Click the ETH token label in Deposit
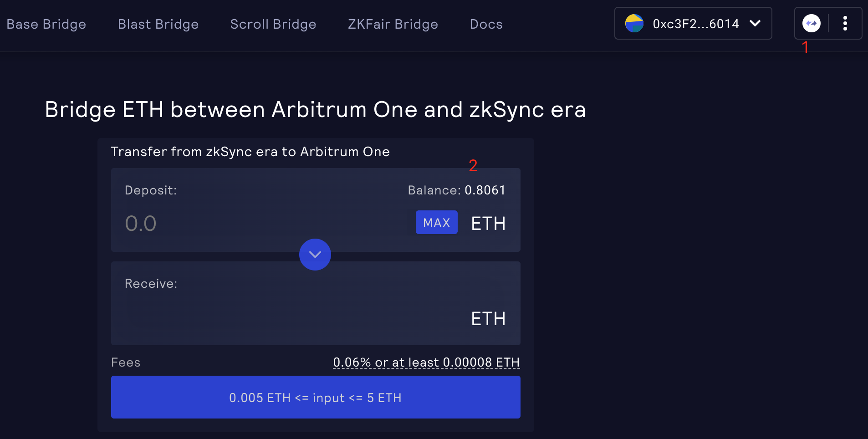This screenshot has height=439, width=868. tap(488, 224)
